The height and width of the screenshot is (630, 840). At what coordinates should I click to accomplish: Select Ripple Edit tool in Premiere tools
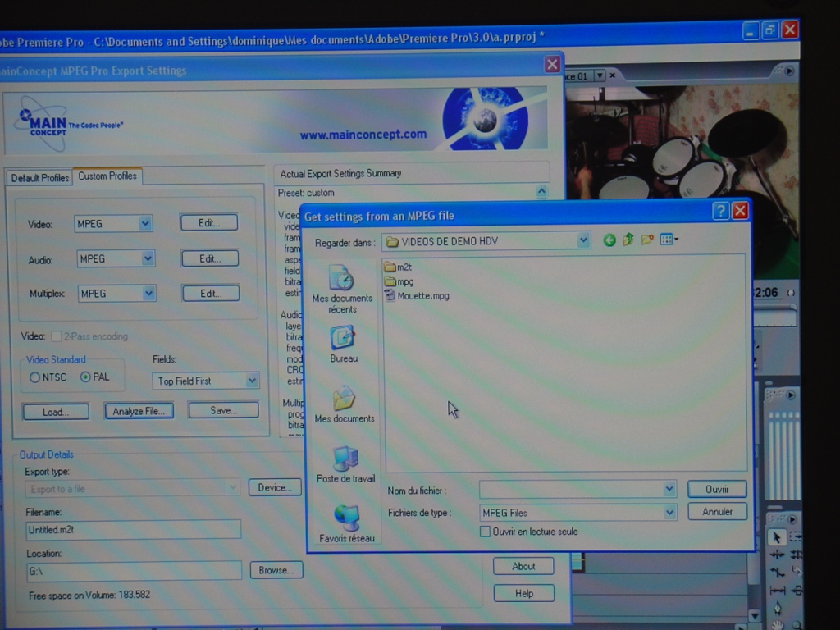click(x=778, y=555)
